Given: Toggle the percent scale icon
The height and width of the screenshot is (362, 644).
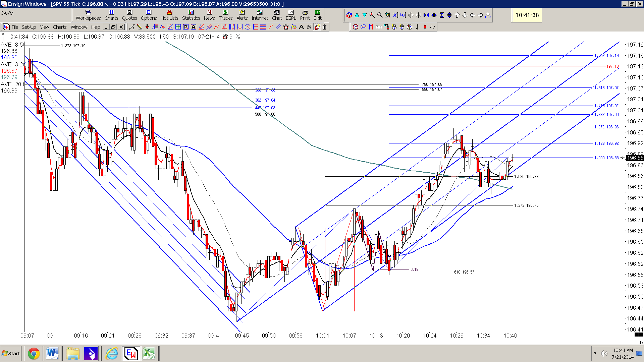Looking at the screenshot, I should tap(395, 15).
